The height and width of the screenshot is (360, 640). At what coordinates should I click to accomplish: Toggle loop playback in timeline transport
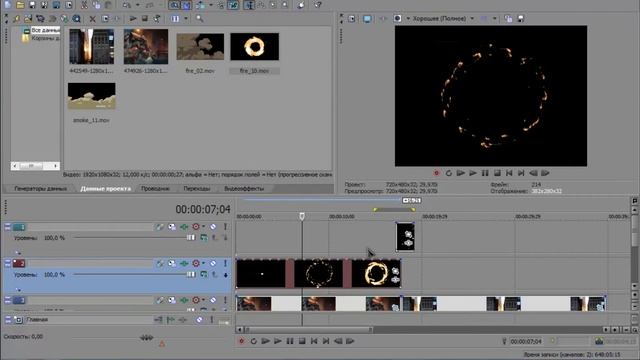(253, 341)
